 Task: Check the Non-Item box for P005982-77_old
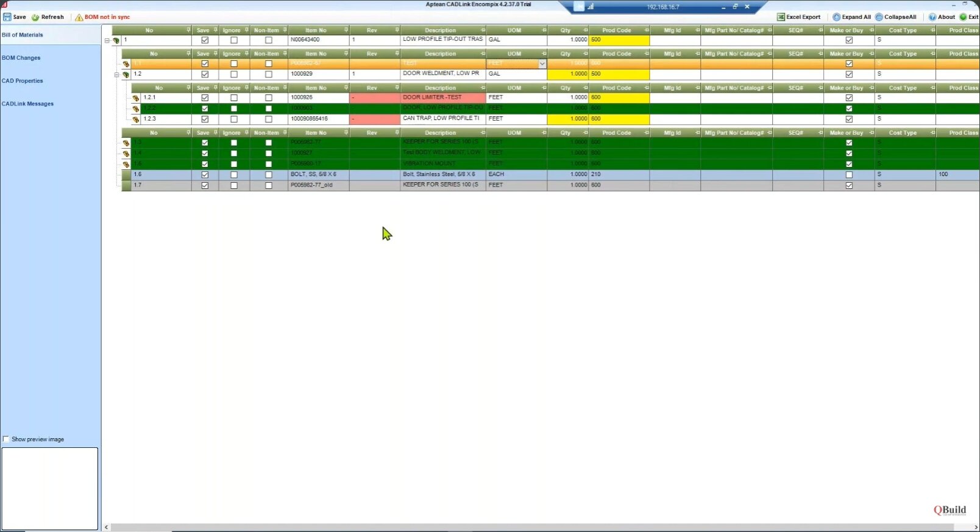coord(269,185)
